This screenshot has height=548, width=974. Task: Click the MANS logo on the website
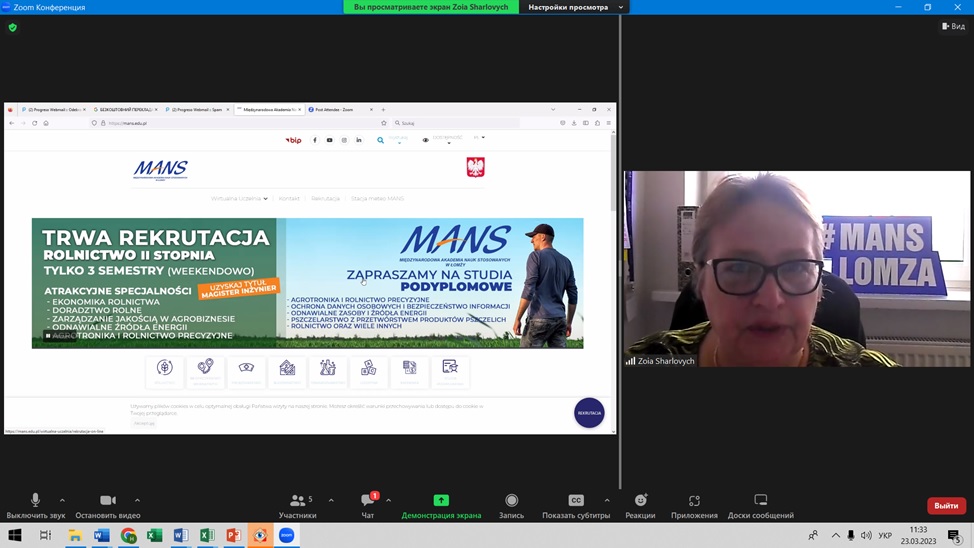pyautogui.click(x=160, y=170)
